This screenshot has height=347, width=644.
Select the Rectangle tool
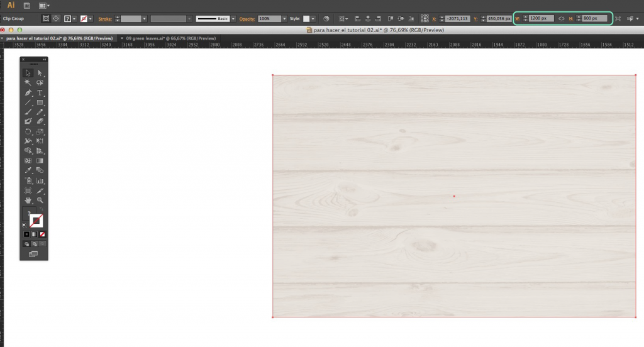click(x=40, y=102)
